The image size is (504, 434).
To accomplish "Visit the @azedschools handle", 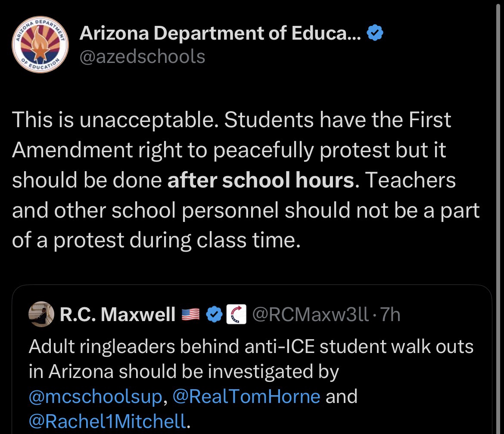I will click(143, 56).
